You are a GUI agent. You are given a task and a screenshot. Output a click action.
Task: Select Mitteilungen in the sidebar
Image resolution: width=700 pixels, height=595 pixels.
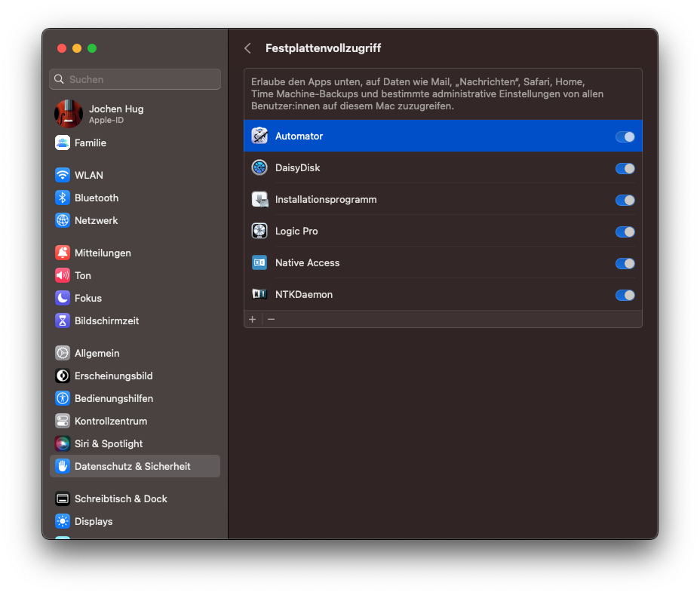click(x=102, y=253)
